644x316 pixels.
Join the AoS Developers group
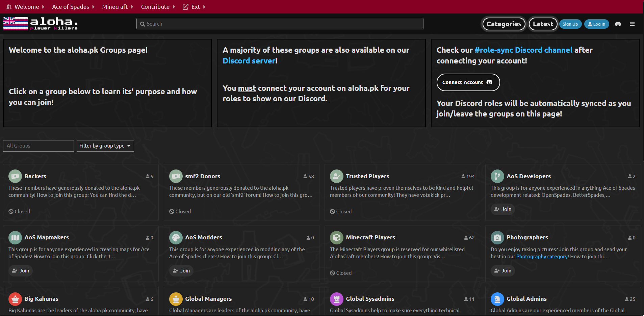click(x=503, y=209)
